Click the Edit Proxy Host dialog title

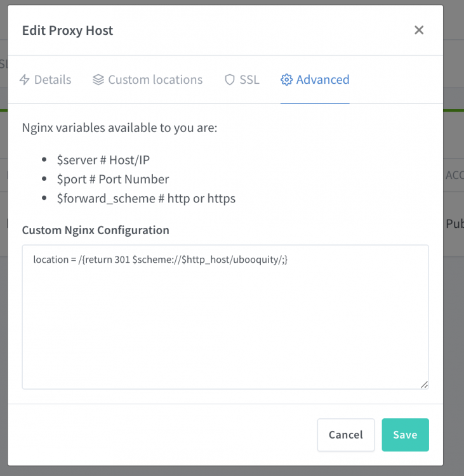(x=67, y=30)
